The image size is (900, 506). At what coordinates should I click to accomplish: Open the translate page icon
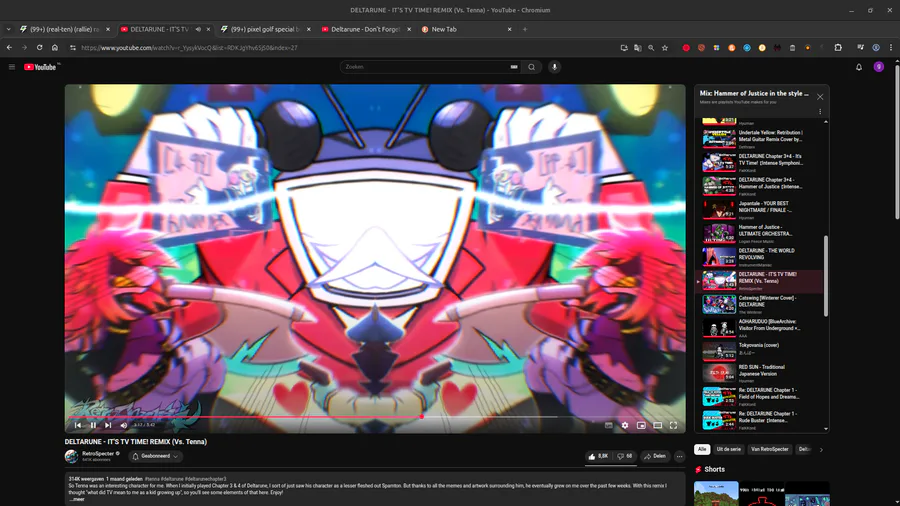(x=638, y=48)
